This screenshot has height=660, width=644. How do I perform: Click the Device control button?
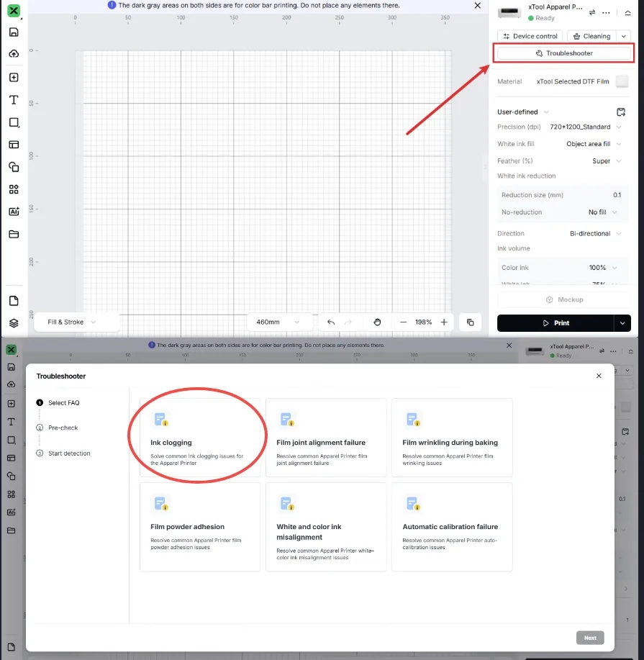[x=530, y=36]
